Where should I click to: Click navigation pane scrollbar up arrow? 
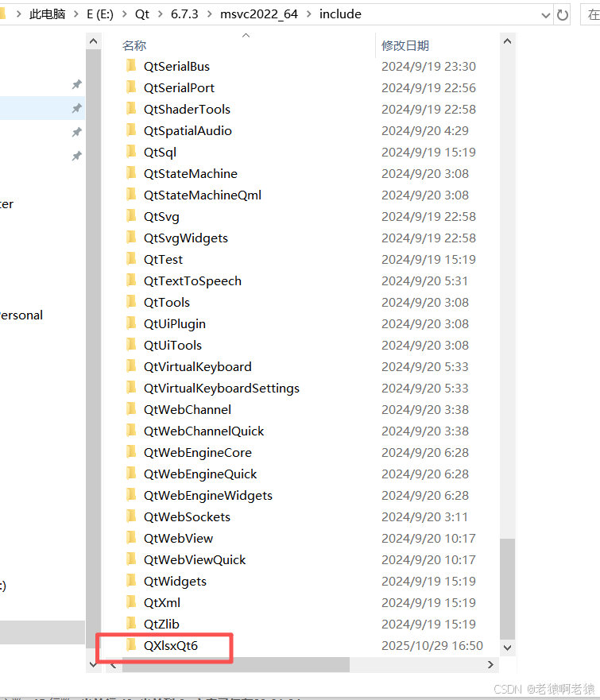point(93,41)
